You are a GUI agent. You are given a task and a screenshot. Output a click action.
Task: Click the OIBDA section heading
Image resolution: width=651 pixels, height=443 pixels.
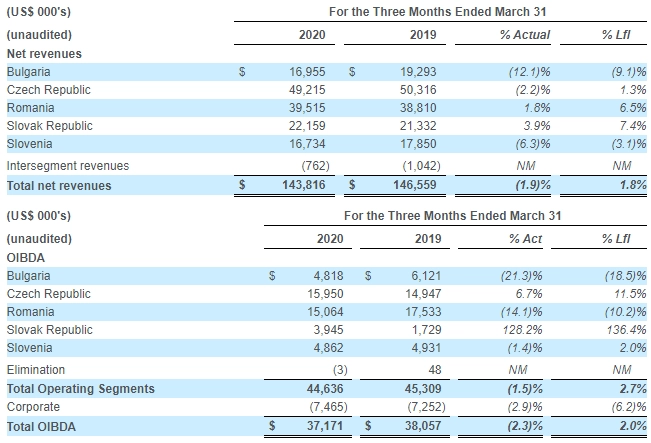click(25, 257)
